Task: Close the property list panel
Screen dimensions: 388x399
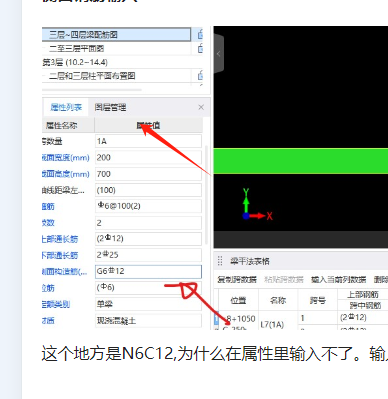Action: tap(201, 107)
